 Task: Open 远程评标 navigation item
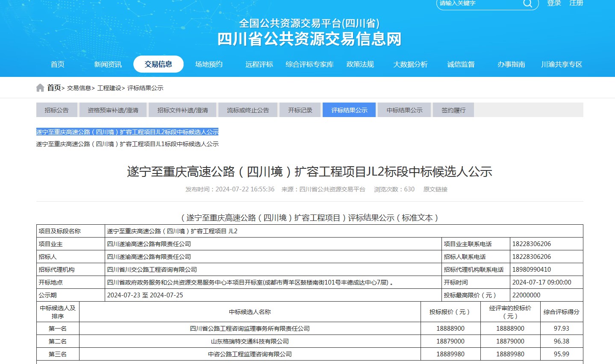pos(259,64)
